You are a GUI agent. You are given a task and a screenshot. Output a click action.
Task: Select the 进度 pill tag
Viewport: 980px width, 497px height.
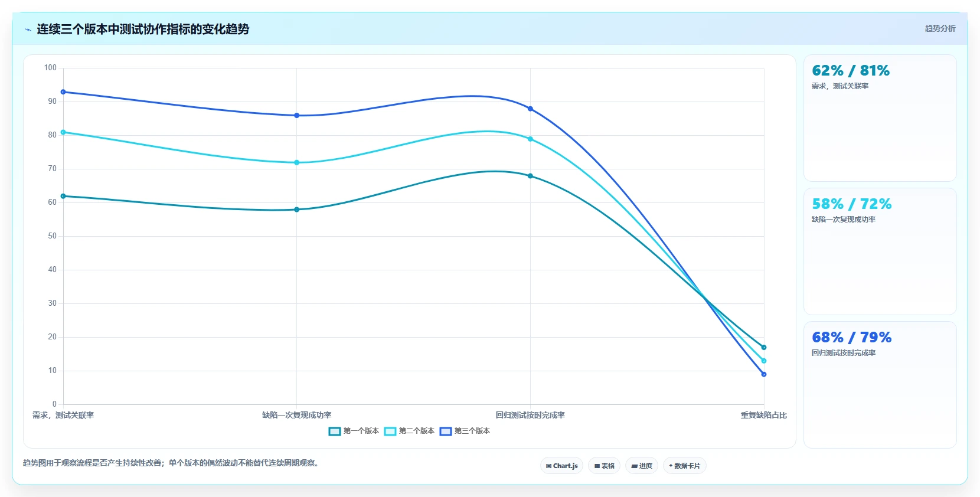click(x=642, y=466)
